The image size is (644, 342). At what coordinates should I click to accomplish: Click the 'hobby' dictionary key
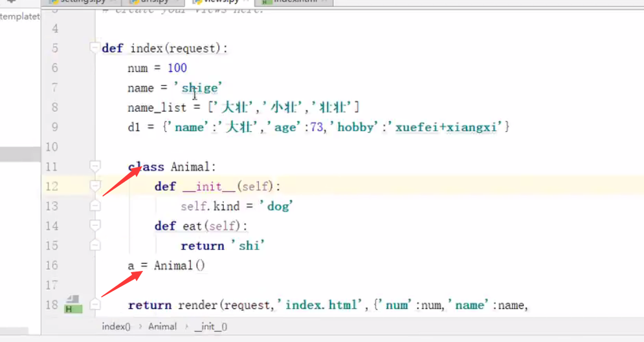coord(355,127)
